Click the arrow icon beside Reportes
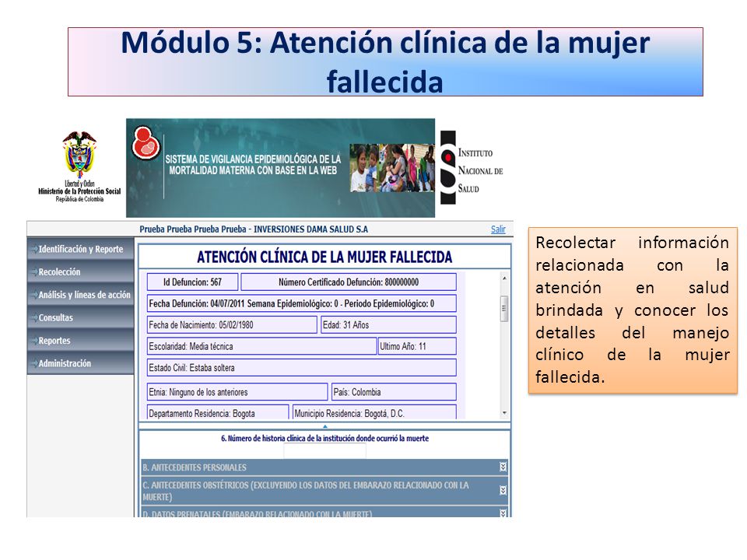The image size is (747, 560). 34,341
